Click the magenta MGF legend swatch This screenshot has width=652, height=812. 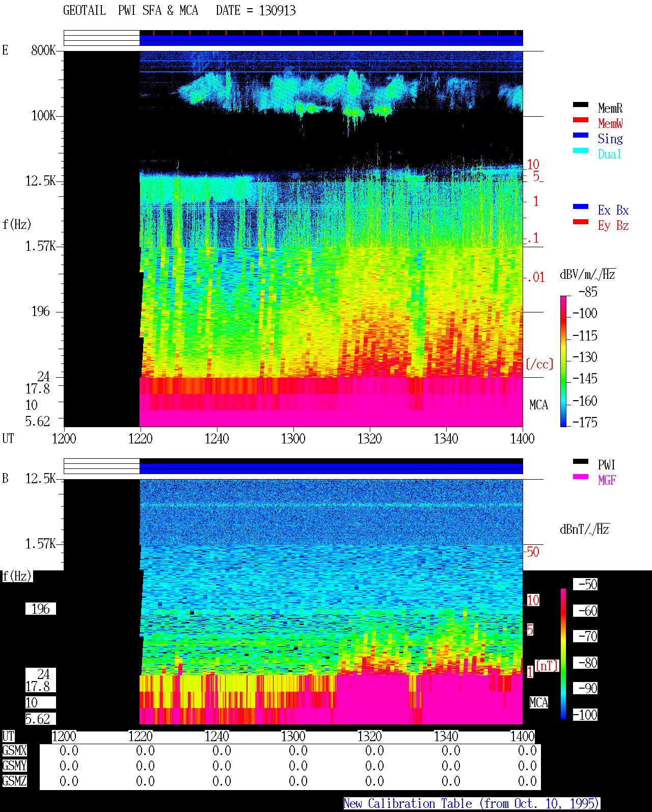pyautogui.click(x=581, y=477)
